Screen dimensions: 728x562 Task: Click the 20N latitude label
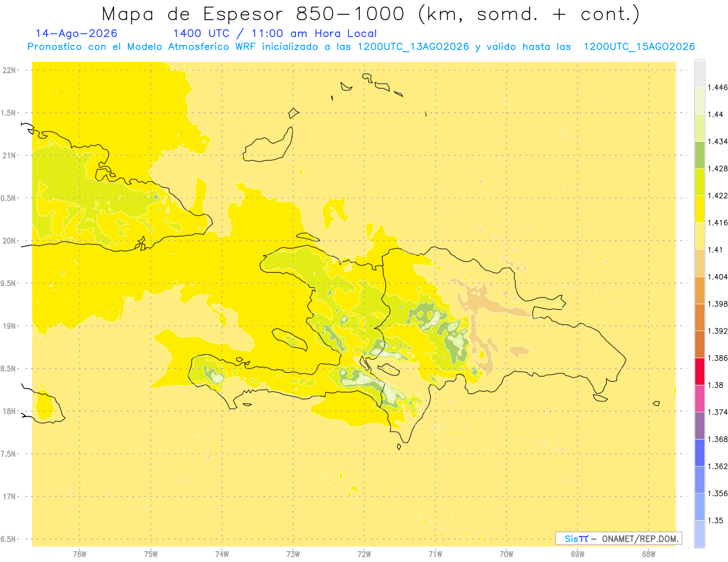10,241
